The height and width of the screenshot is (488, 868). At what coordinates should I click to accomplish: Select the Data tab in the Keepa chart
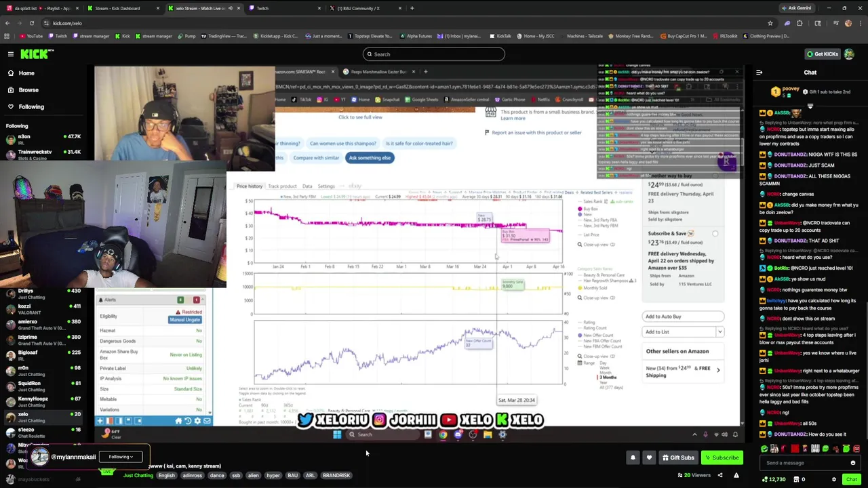(x=307, y=186)
